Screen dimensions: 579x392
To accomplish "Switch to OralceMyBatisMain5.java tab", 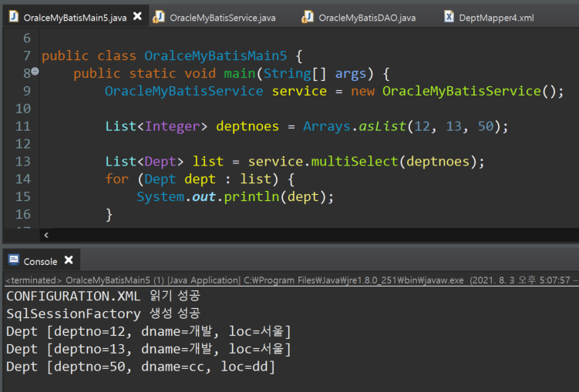I will 75,18.
